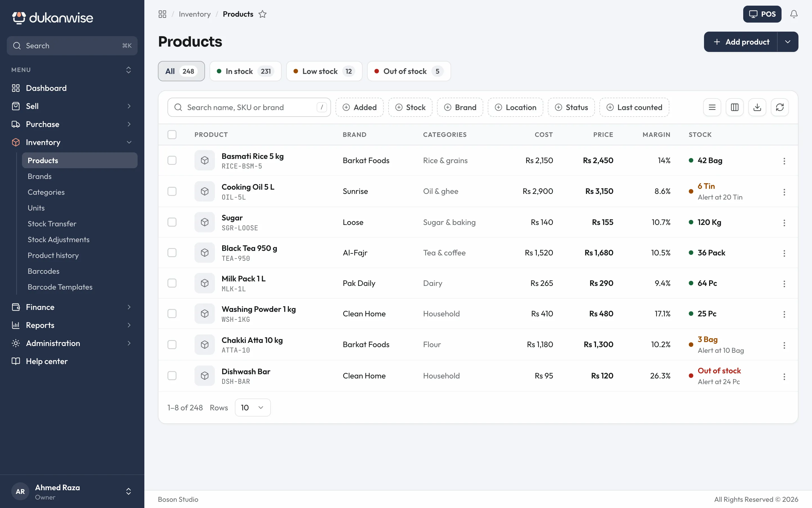Check the Basmati Rice 5 kg row
This screenshot has width=812, height=508.
click(x=172, y=160)
